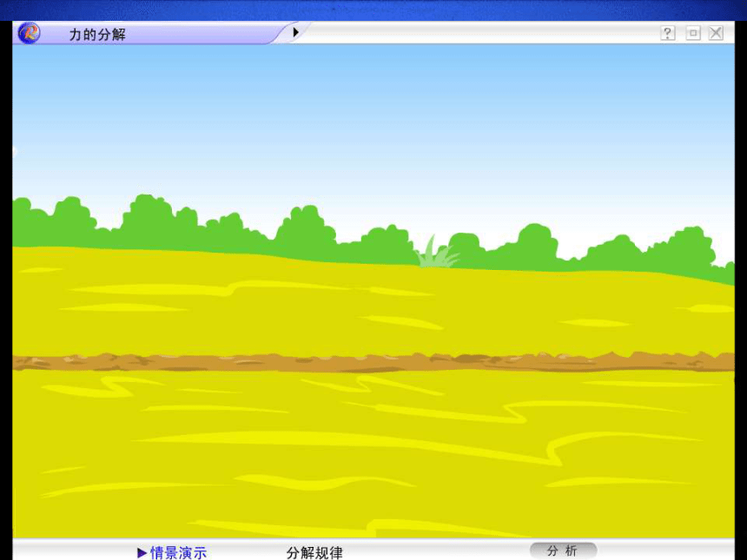The image size is (747, 560).
Task: Click the 分析 button
Action: [563, 551]
